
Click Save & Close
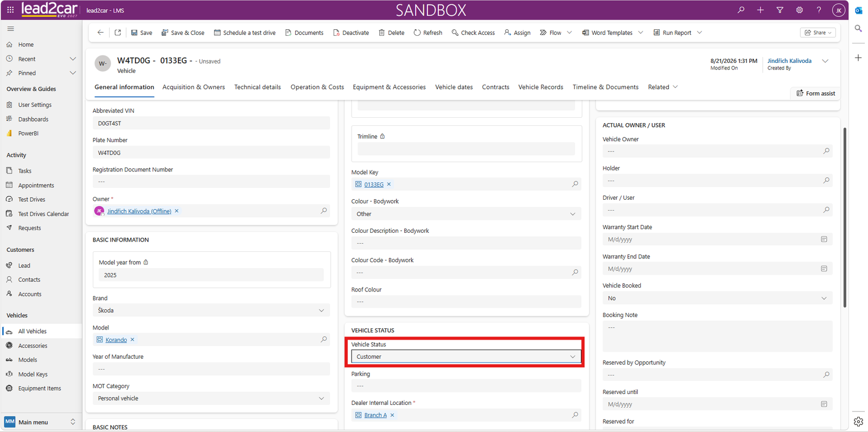click(183, 33)
